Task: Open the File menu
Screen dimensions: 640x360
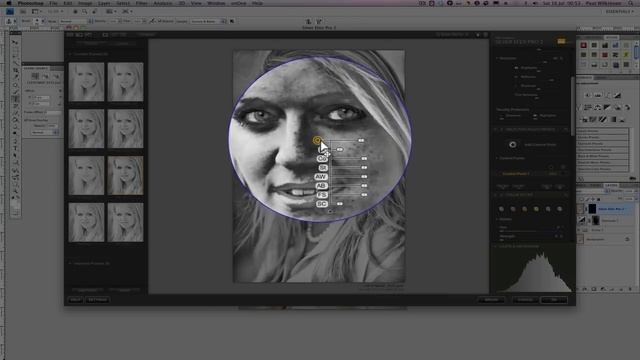Action: pos(53,3)
